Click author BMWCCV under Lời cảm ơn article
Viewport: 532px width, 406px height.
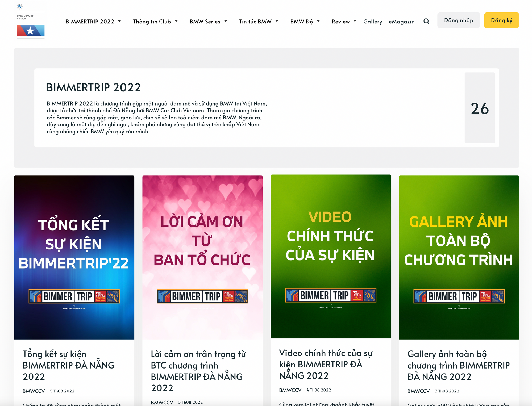click(162, 403)
